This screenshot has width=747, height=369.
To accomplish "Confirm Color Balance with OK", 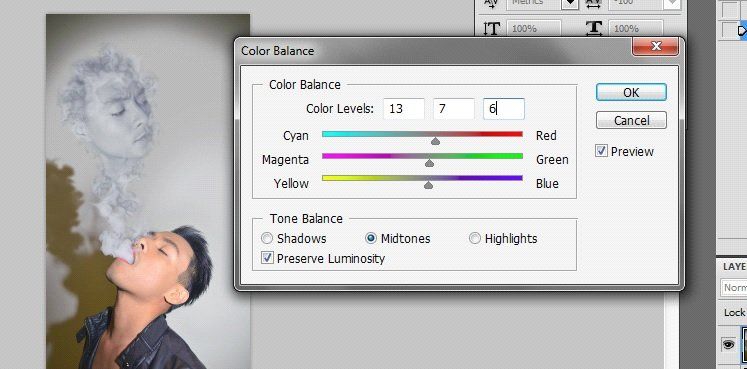I will coord(631,92).
